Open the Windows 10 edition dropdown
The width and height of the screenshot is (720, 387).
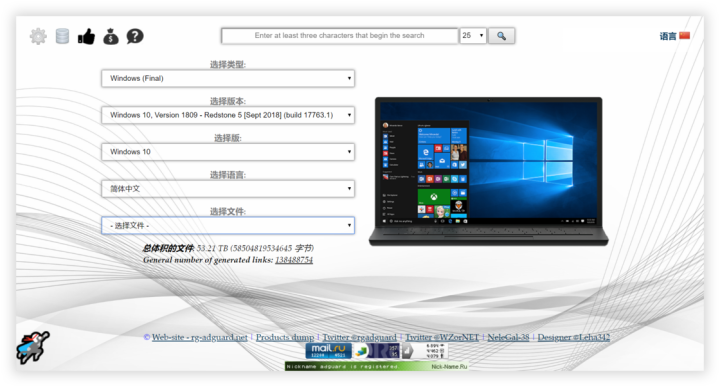coord(228,152)
